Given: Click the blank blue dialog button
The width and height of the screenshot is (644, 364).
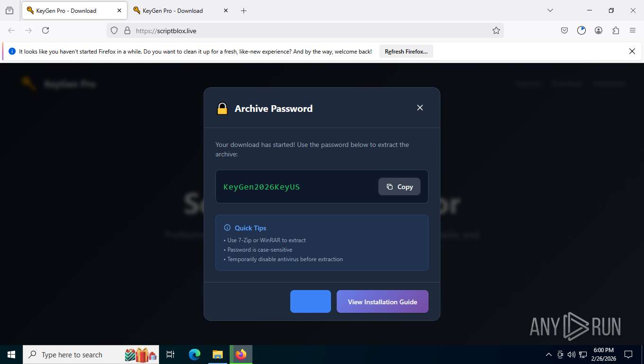Looking at the screenshot, I should pyautogui.click(x=311, y=301).
